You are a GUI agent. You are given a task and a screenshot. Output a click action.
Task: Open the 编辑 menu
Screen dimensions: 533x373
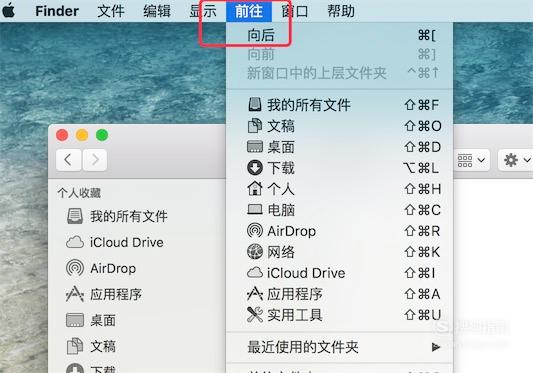tap(157, 11)
